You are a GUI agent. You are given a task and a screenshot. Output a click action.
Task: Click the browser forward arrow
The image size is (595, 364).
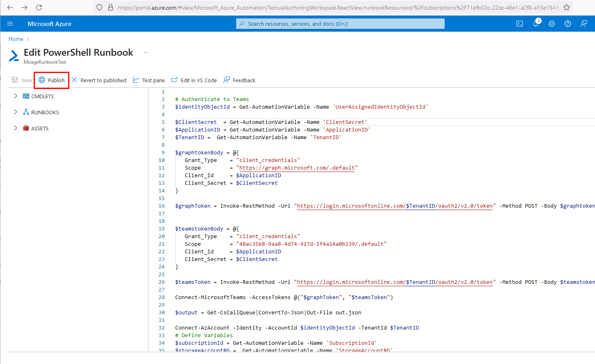click(24, 7)
